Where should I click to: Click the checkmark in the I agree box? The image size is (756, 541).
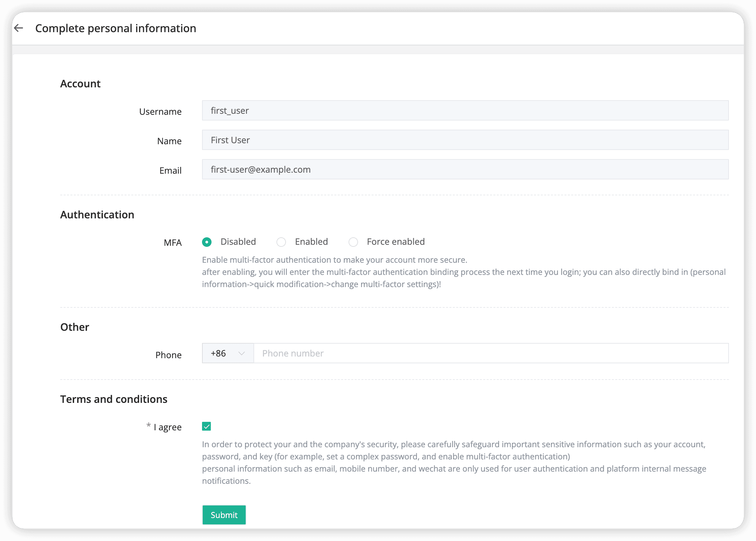tap(206, 427)
